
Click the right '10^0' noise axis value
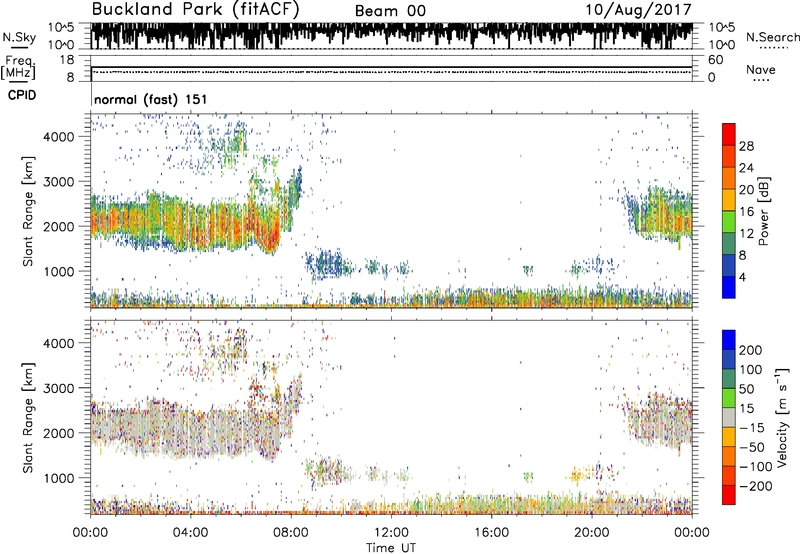(x=721, y=44)
